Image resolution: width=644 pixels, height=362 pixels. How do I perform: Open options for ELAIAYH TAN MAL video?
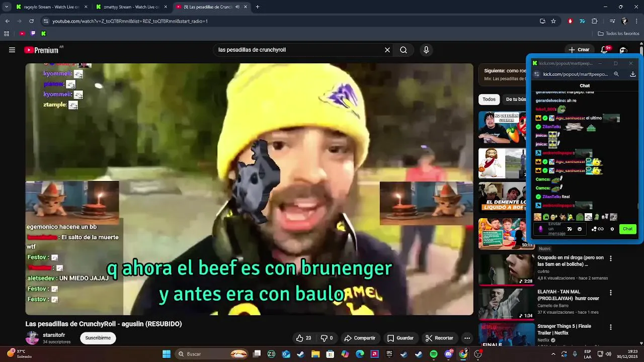611,293
